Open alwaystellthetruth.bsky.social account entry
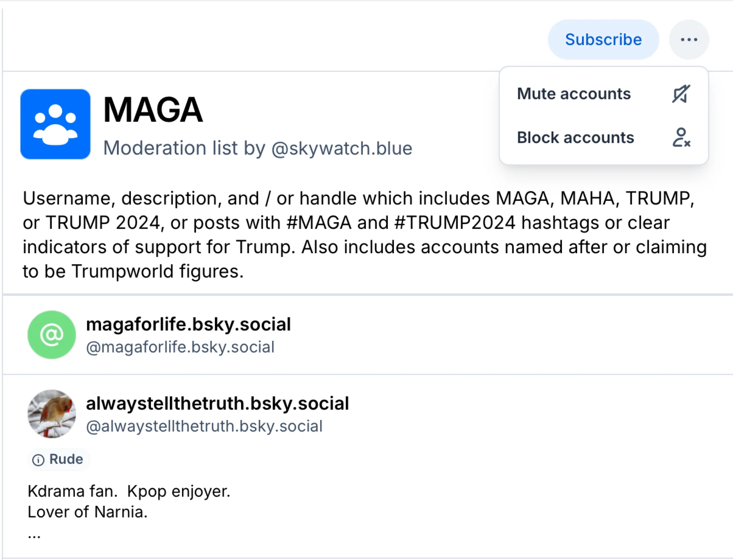 (217, 403)
